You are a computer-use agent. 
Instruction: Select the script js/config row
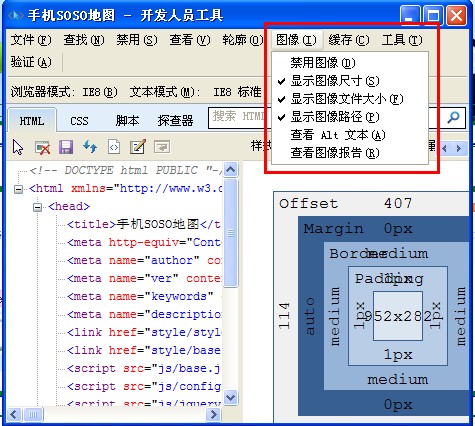click(x=144, y=386)
